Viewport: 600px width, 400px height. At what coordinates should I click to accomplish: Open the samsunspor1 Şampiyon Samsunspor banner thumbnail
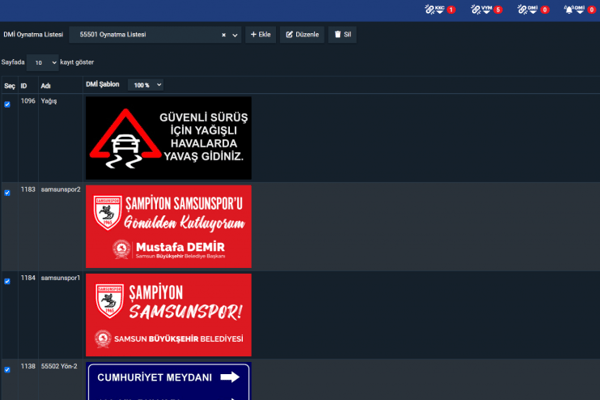tap(169, 315)
